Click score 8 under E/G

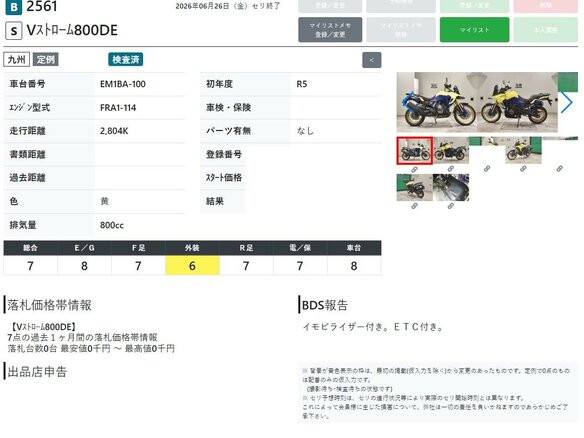pos(85,266)
